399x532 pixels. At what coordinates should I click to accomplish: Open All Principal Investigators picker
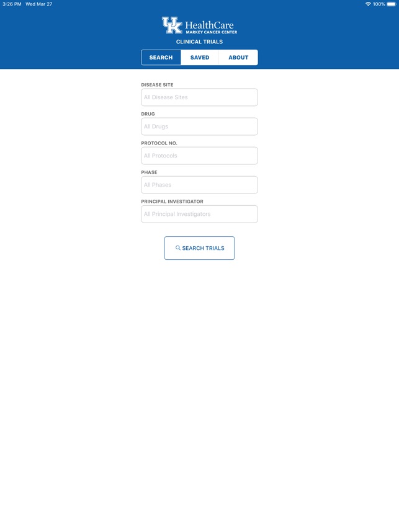click(199, 214)
